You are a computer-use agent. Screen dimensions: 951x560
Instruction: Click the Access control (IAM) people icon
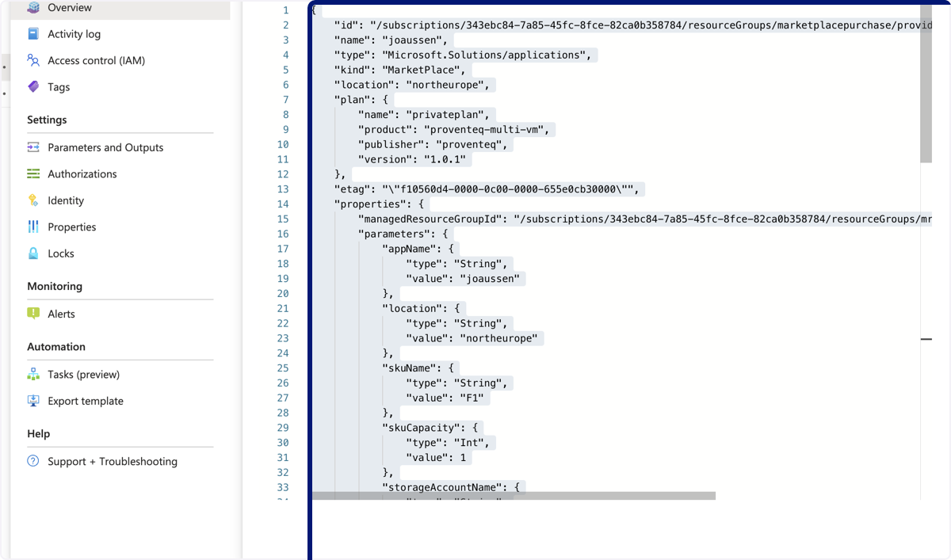pyautogui.click(x=33, y=60)
